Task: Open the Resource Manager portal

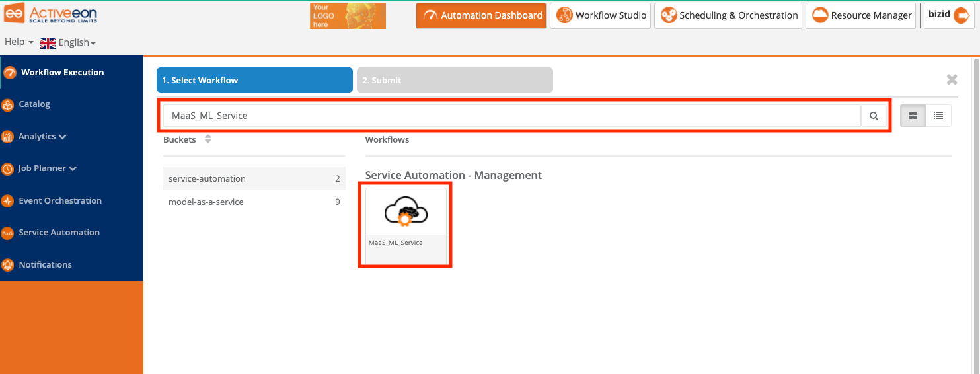Action: pos(861,15)
